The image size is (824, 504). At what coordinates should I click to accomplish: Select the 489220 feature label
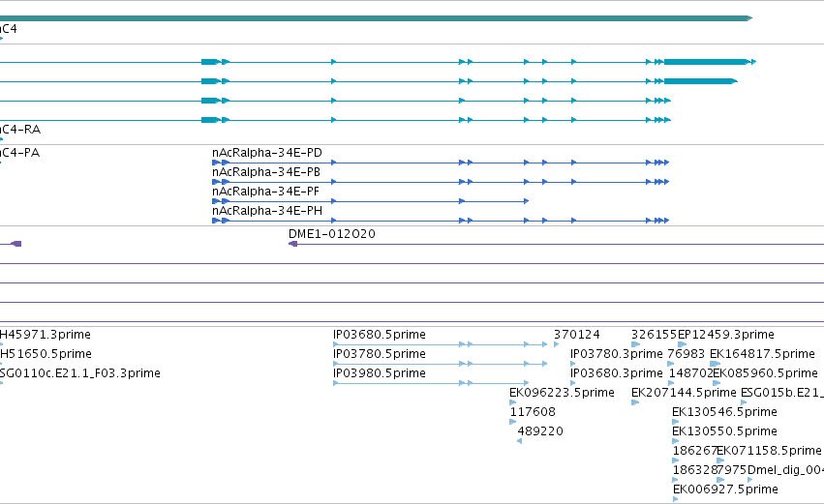click(540, 432)
